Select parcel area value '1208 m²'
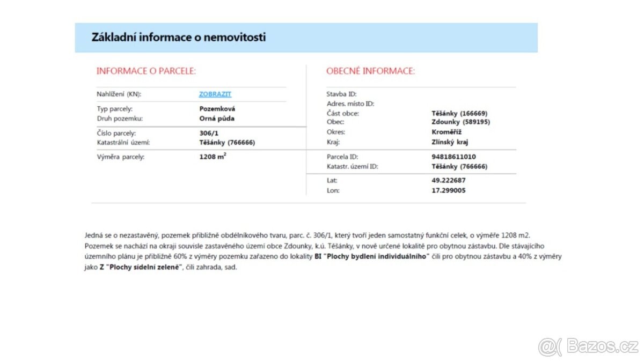Viewport: 644px width, 362px height. tap(213, 157)
